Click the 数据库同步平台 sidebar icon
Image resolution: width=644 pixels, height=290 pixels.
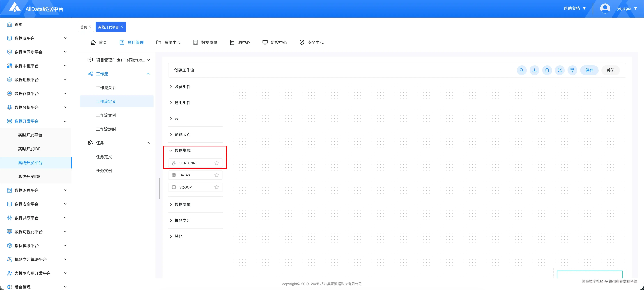pos(9,52)
